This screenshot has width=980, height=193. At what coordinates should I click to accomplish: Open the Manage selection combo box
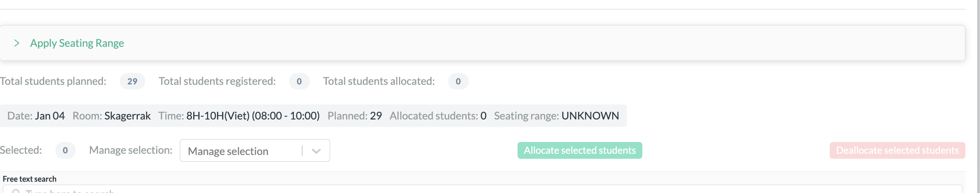[x=255, y=150]
